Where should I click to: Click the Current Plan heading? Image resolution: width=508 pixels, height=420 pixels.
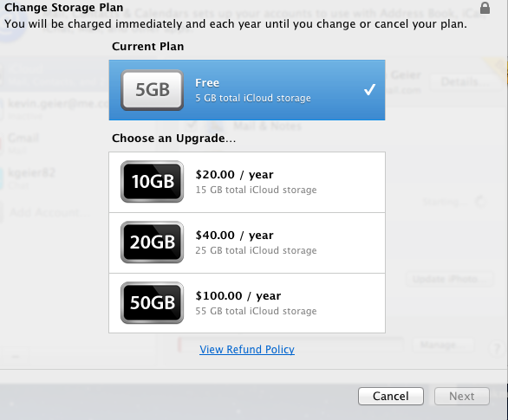[147, 46]
